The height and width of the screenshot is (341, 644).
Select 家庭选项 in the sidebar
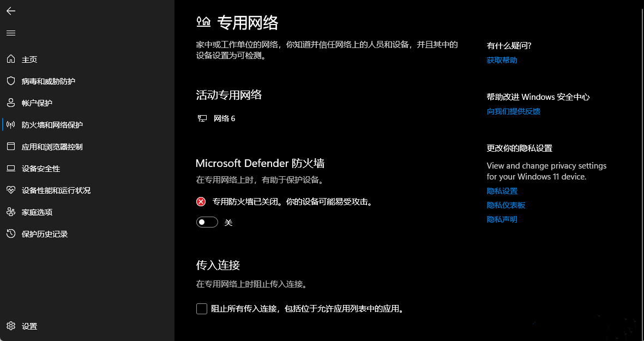(x=37, y=212)
